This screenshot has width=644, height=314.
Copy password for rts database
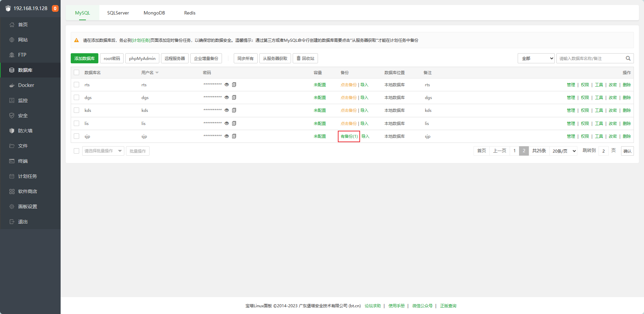pyautogui.click(x=234, y=85)
